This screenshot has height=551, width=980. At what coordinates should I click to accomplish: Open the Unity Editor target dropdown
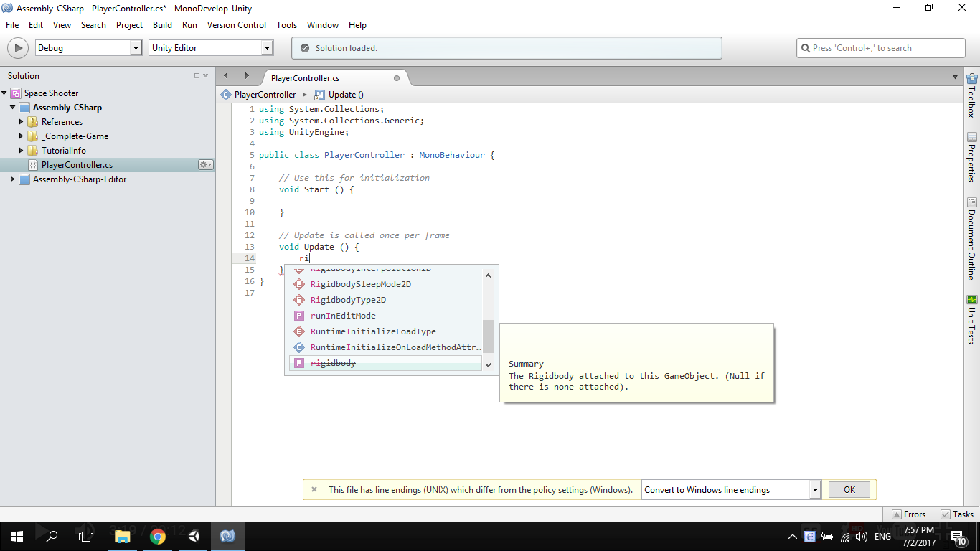click(x=267, y=48)
